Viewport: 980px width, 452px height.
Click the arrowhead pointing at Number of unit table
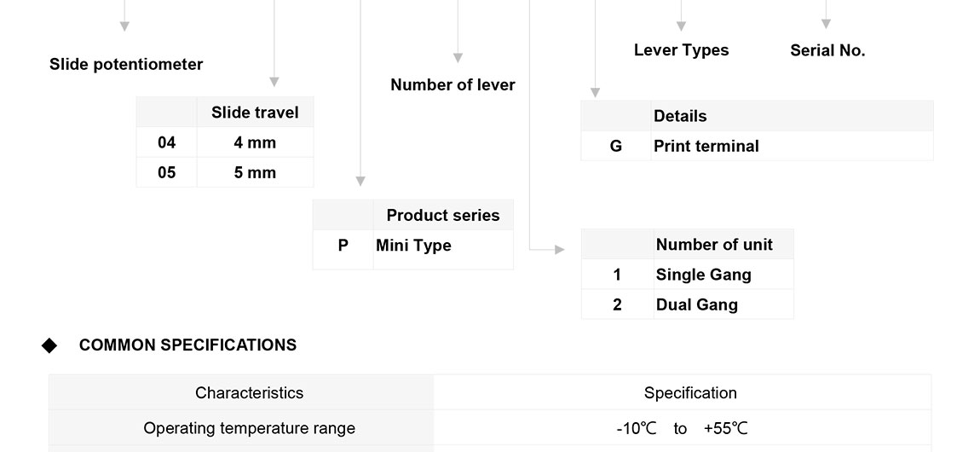[560, 250]
